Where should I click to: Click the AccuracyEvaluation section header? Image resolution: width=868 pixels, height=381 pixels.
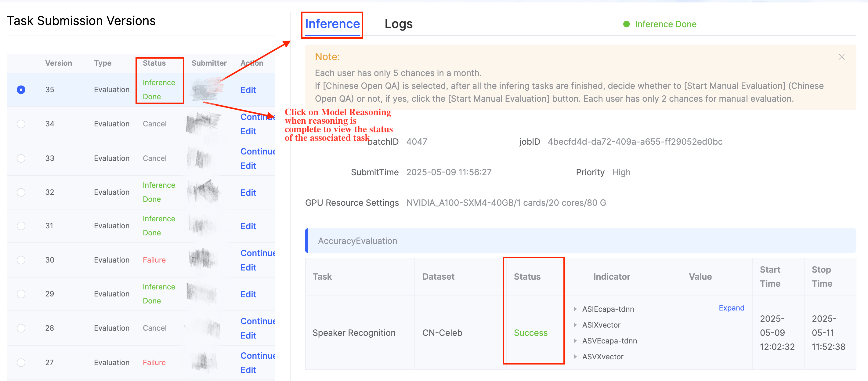pos(357,241)
